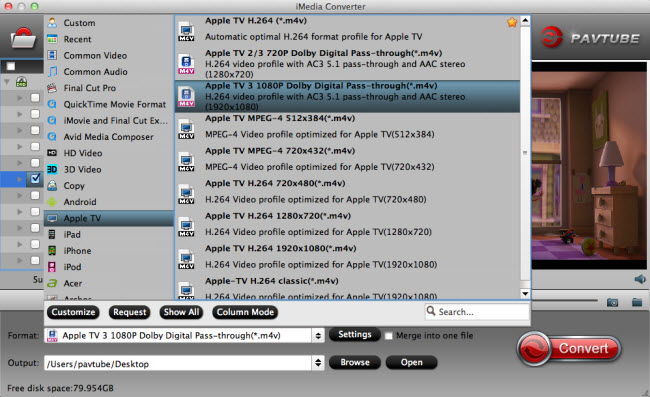The height and width of the screenshot is (397, 650).
Task: Toggle the select-all checkbox in the list header
Action: point(11,66)
